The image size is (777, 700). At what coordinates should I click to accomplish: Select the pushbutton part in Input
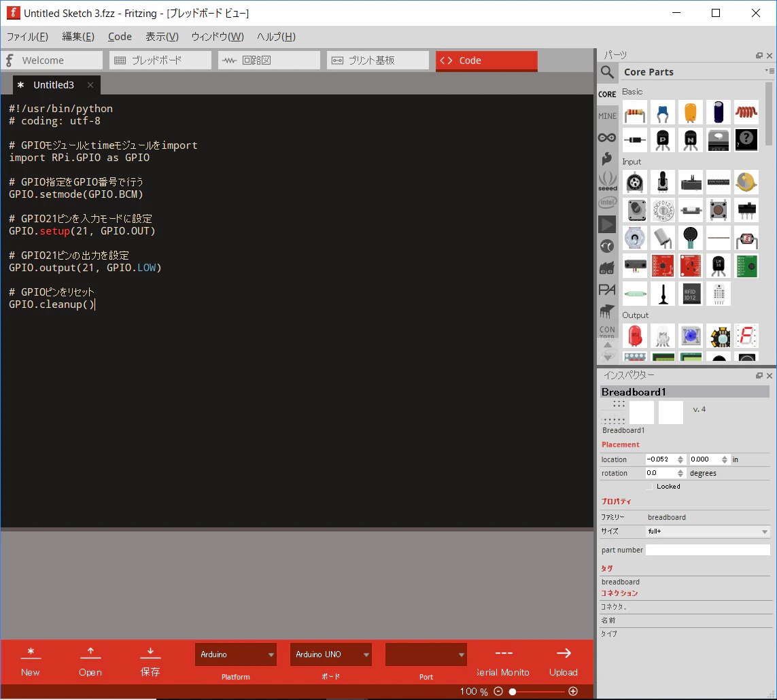tap(718, 210)
